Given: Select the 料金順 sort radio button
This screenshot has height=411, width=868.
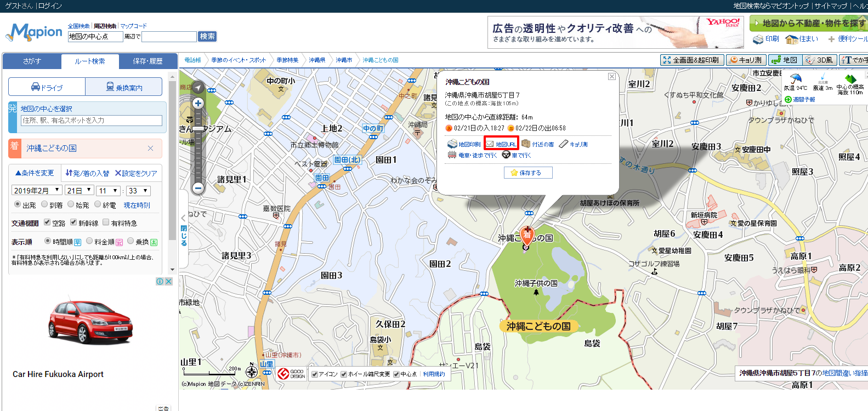Looking at the screenshot, I should tap(89, 241).
